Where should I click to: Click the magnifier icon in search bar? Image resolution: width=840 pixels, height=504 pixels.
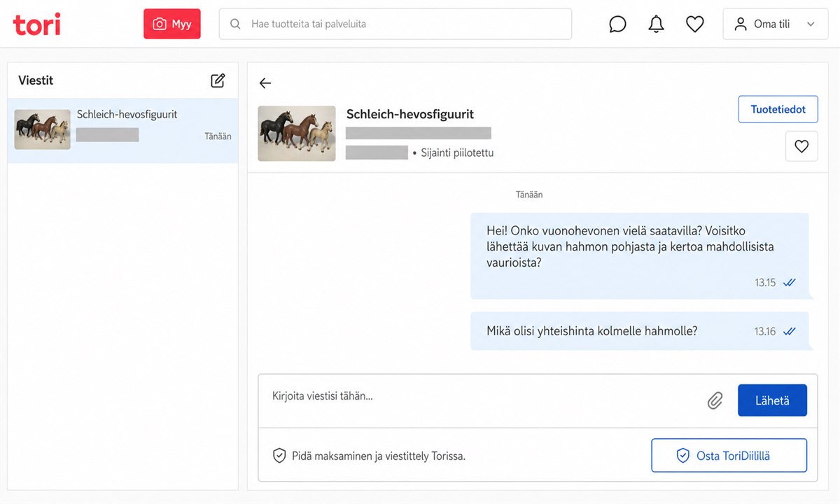(x=235, y=24)
